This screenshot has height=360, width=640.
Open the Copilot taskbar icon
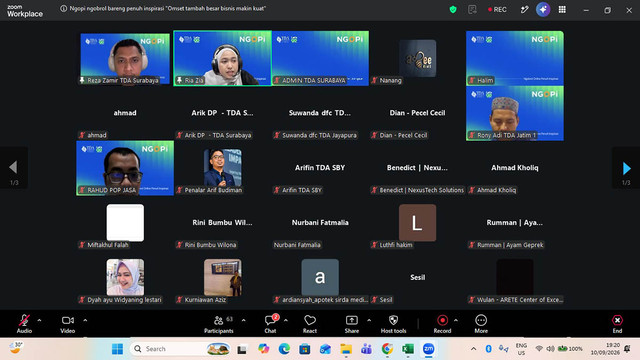point(264,349)
